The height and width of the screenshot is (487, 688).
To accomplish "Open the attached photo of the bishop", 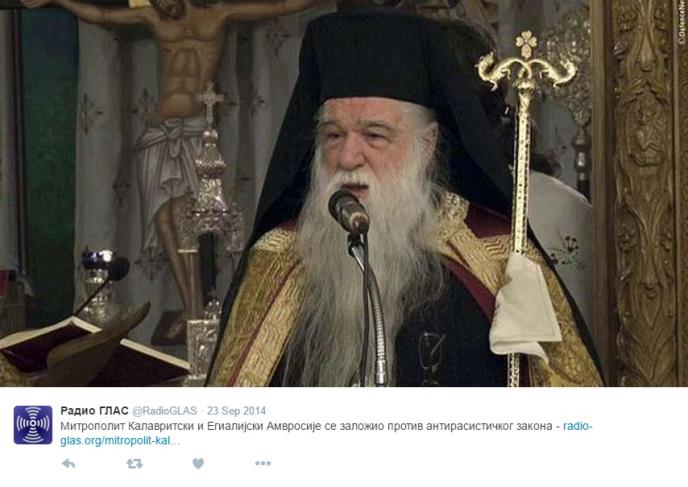I will [344, 193].
